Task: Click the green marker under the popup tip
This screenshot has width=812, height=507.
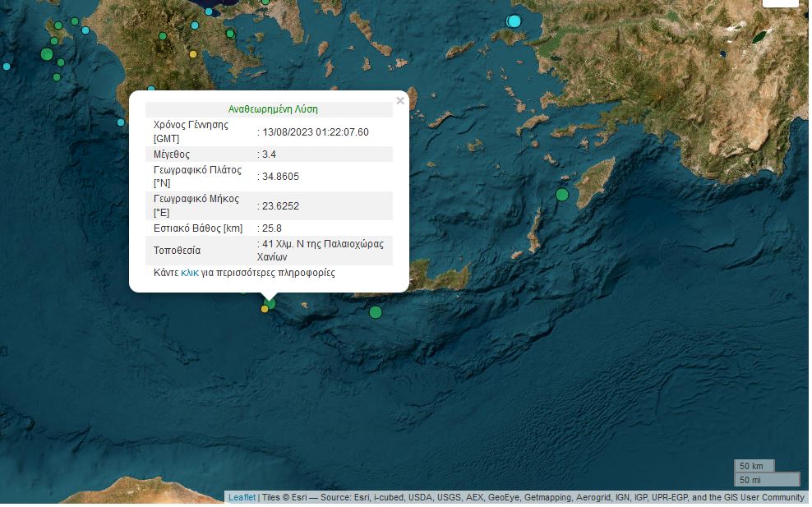Action: (x=270, y=303)
